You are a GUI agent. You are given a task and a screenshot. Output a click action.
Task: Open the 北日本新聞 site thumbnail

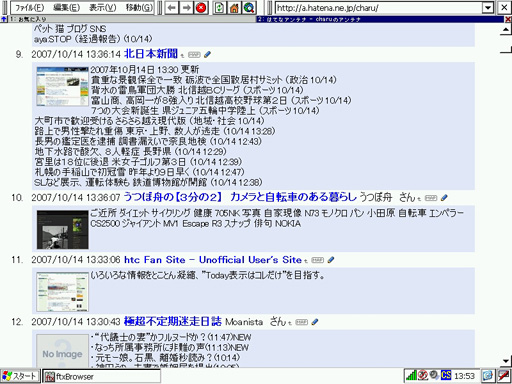(63, 86)
